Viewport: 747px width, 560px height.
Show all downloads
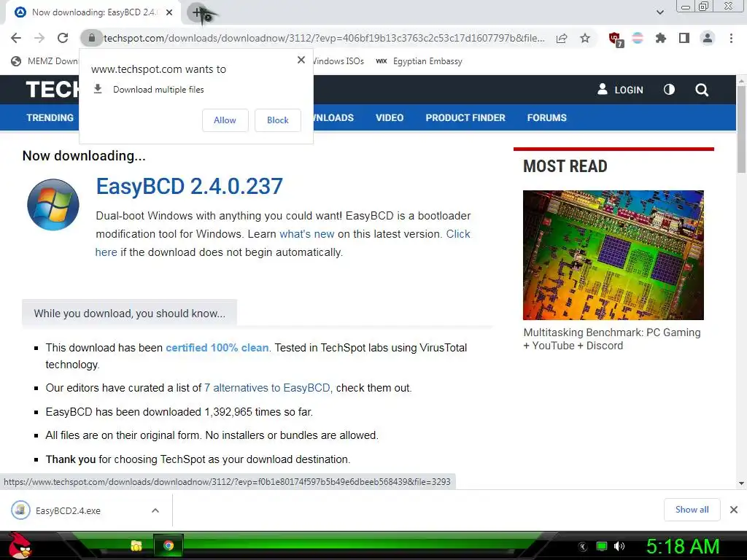pos(692,510)
